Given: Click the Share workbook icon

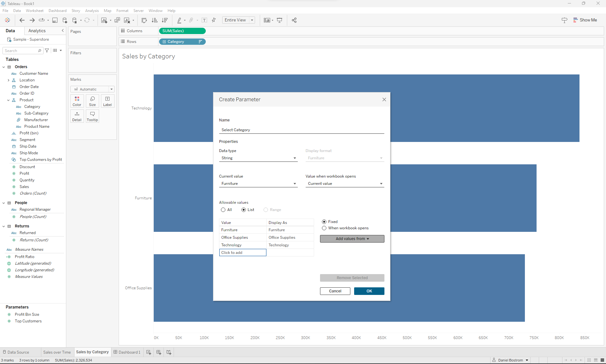Looking at the screenshot, I should click(294, 20).
